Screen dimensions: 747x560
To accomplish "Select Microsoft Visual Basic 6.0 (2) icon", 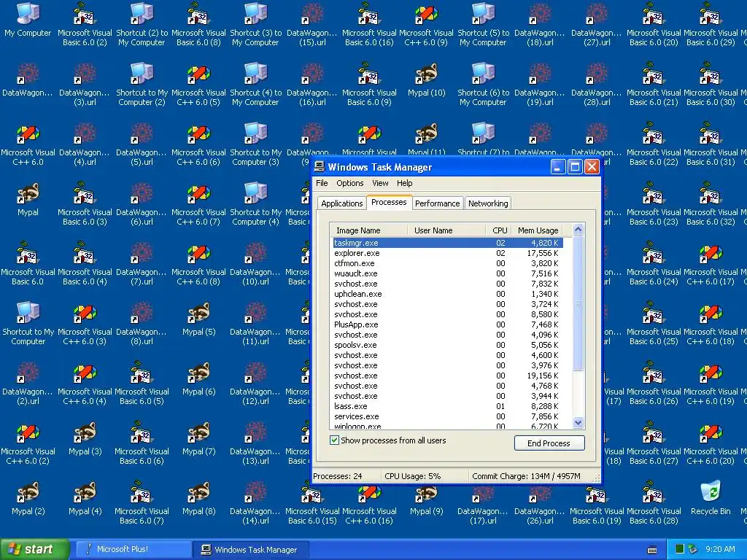I will (85, 24).
